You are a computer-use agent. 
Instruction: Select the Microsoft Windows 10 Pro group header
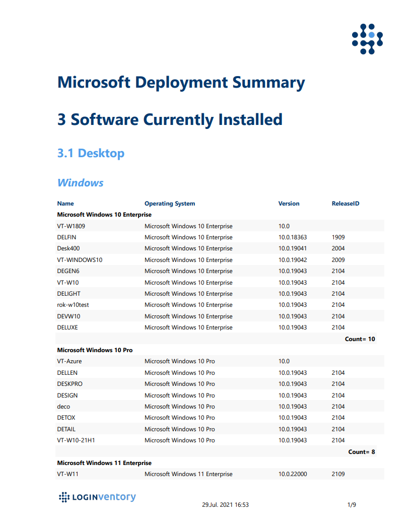tap(95, 350)
